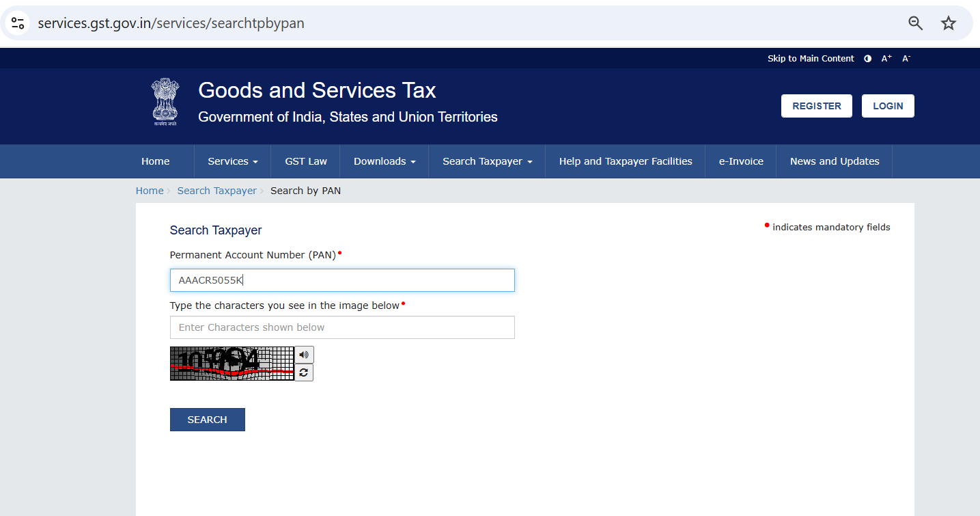Click browser zoom magnifier icon
Image resolution: width=980 pixels, height=516 pixels.
[915, 23]
